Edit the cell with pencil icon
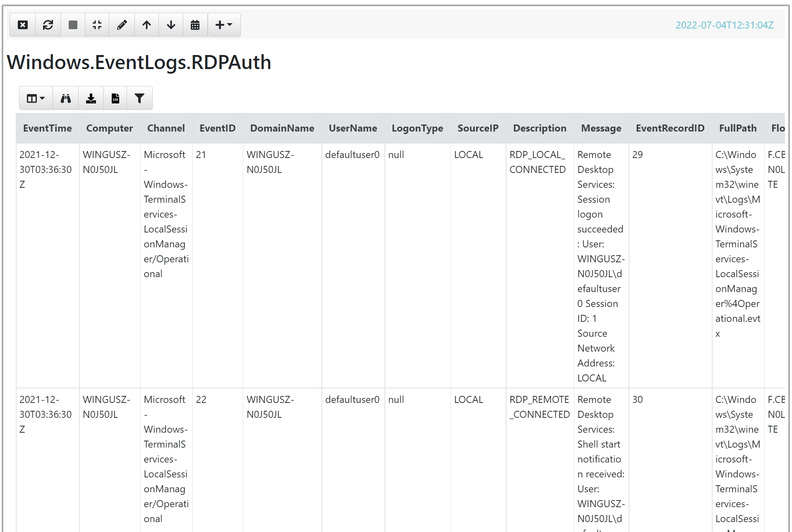Image resolution: width=792 pixels, height=532 pixels. click(x=122, y=25)
